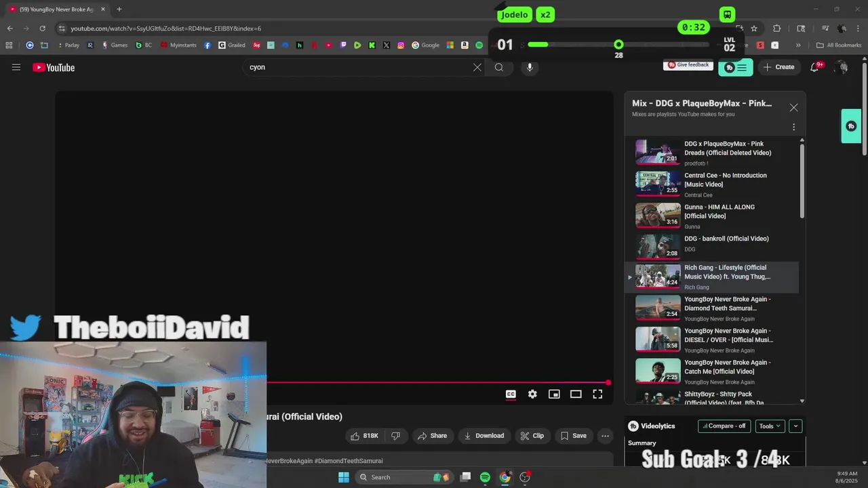Open the player settings gear
The height and width of the screenshot is (488, 868).
(x=532, y=394)
